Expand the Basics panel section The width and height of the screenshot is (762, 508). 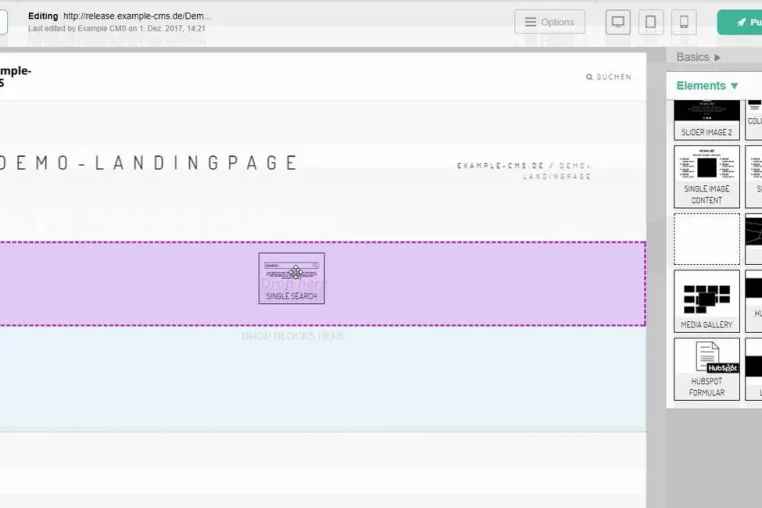click(x=699, y=57)
